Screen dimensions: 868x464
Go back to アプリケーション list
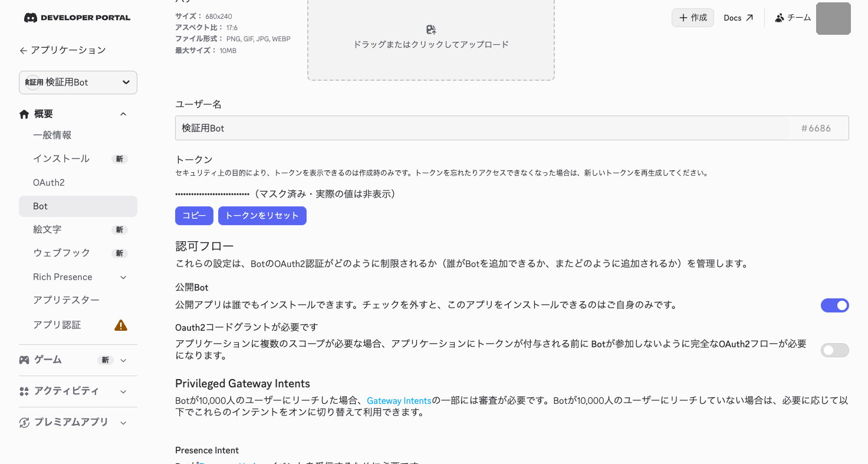(63, 50)
